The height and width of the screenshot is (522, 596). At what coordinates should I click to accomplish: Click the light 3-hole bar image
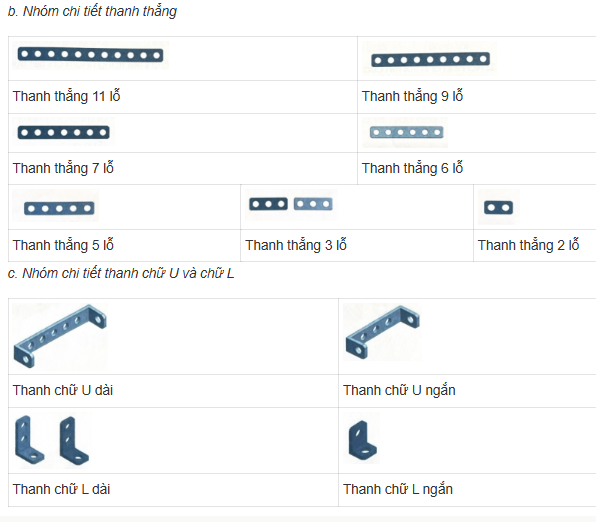coord(313,204)
